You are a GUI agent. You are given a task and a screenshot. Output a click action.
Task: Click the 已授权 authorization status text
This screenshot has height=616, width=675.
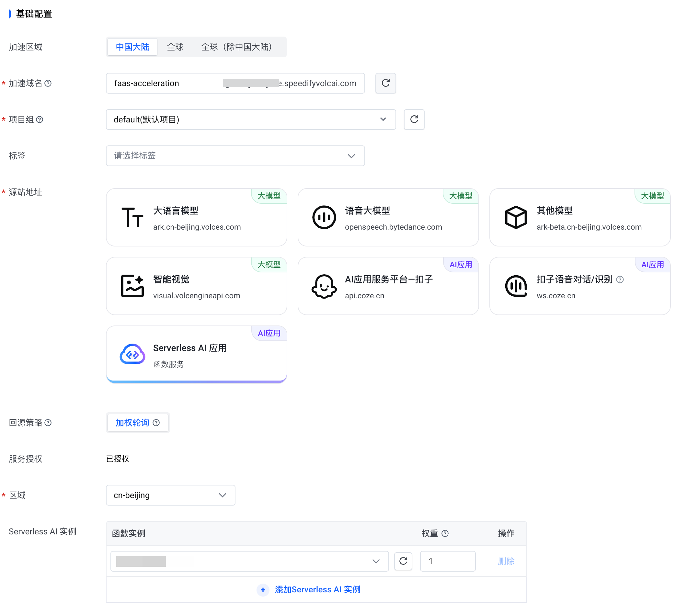pyautogui.click(x=118, y=459)
